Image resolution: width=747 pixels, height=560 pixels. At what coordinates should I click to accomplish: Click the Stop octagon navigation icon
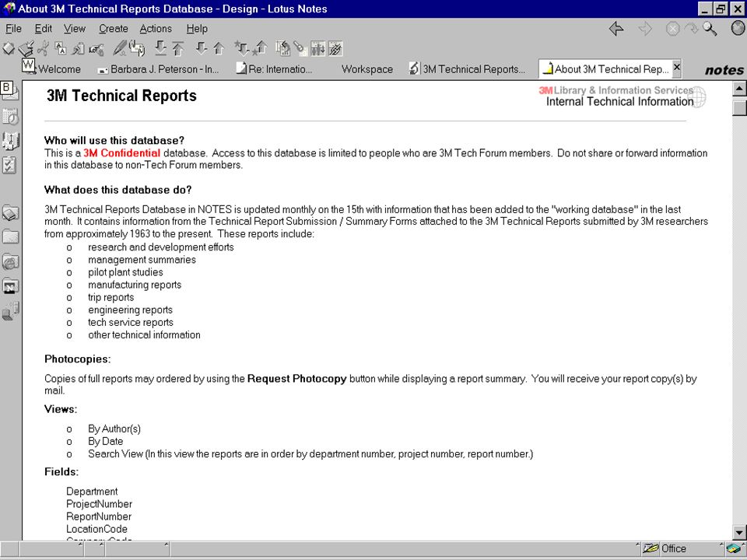672,29
